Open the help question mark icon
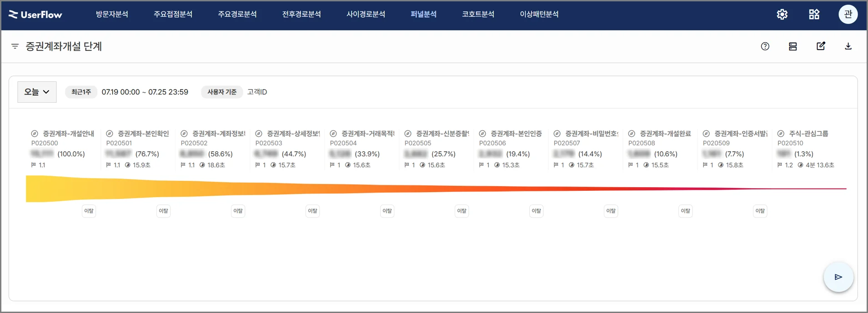Screen dimensions: 868x313 [765, 46]
